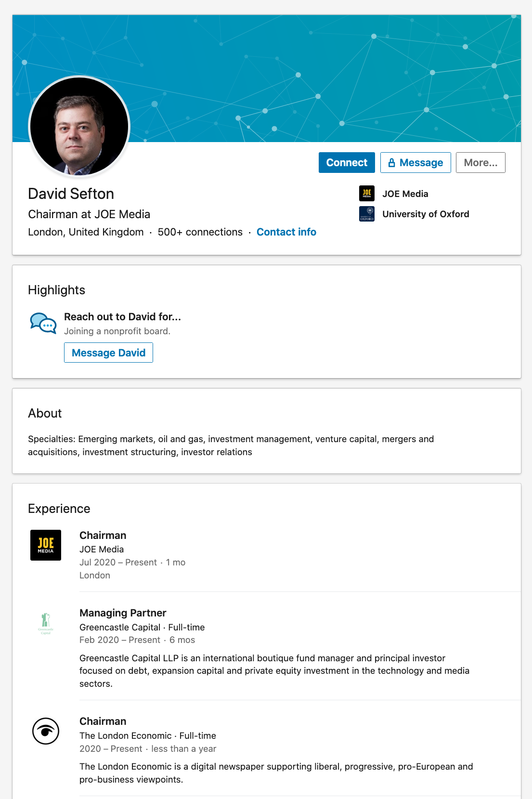Open David Sefton's profile photo
Image resolution: width=532 pixels, height=799 pixels.
pyautogui.click(x=79, y=126)
